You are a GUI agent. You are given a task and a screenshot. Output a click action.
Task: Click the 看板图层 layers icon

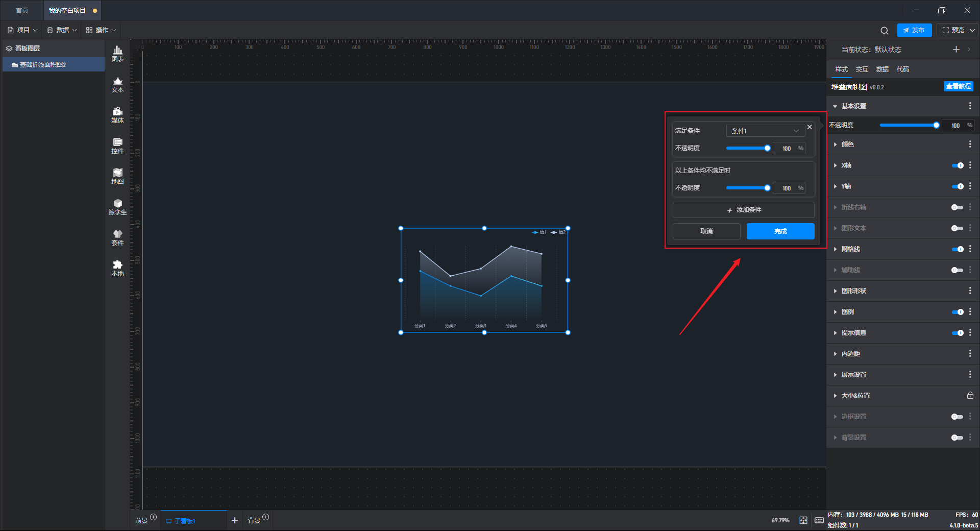(9, 49)
